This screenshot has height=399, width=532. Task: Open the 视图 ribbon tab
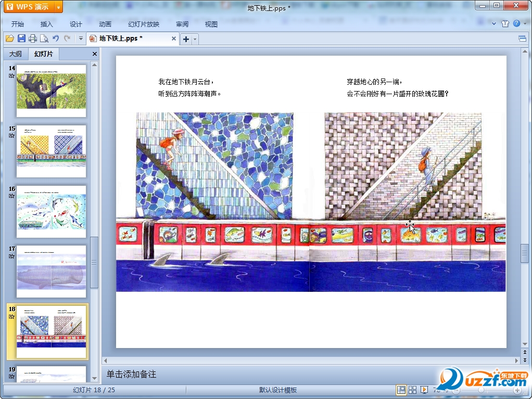click(211, 24)
